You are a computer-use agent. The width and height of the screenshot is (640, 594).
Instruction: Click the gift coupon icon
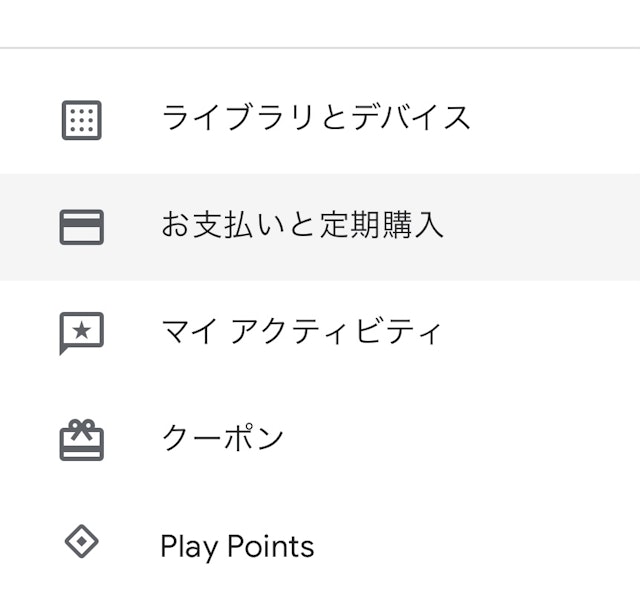coord(81,439)
